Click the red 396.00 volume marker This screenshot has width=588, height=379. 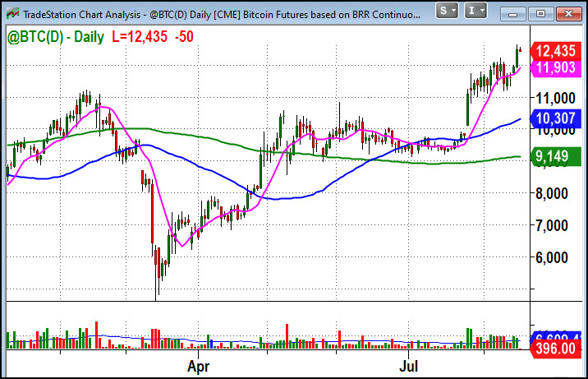556,349
